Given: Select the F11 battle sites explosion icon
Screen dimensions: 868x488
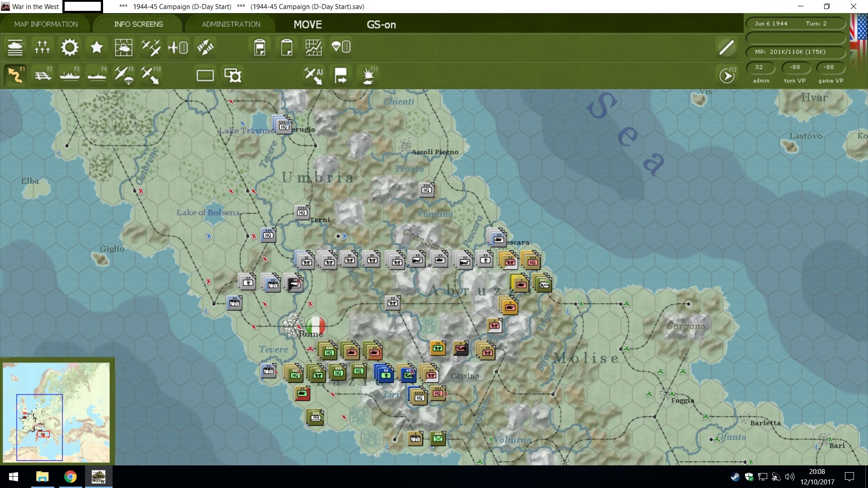Looking at the screenshot, I should [369, 75].
